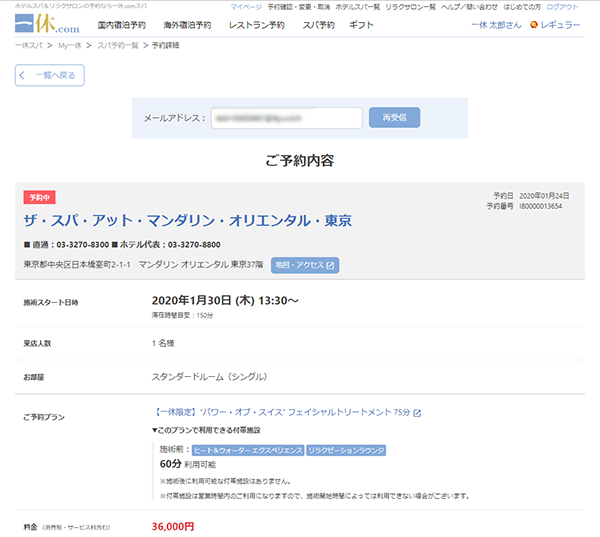Open ギフト menu
The width and height of the screenshot is (600, 537).
click(361, 25)
